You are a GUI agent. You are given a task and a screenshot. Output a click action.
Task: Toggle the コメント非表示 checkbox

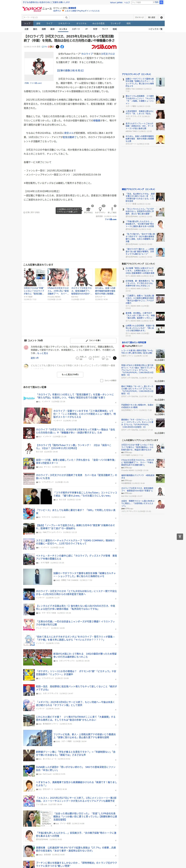[102, 380]
